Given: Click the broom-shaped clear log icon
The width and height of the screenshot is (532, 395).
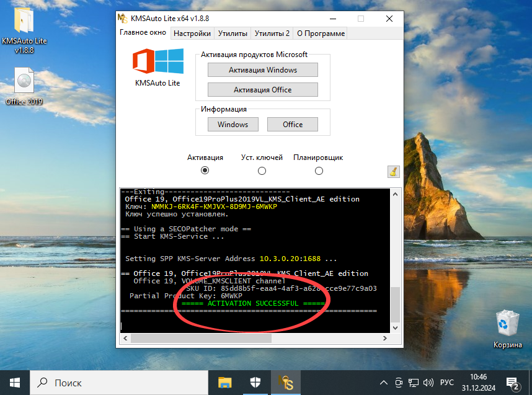Looking at the screenshot, I should 392,171.
